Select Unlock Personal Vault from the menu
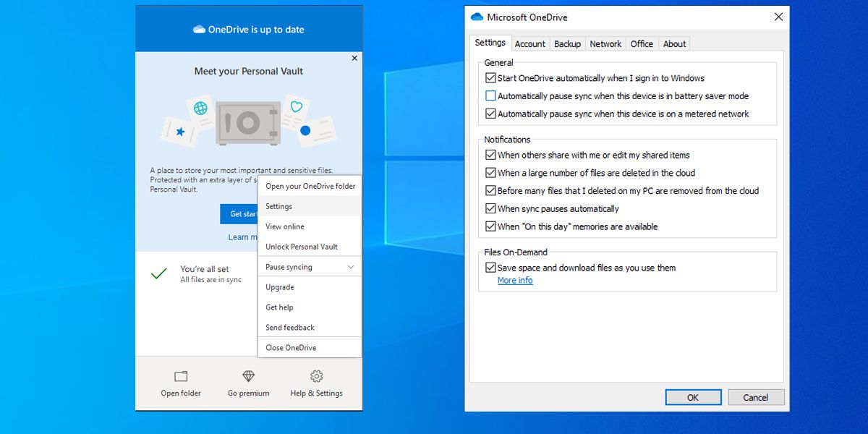 point(300,247)
